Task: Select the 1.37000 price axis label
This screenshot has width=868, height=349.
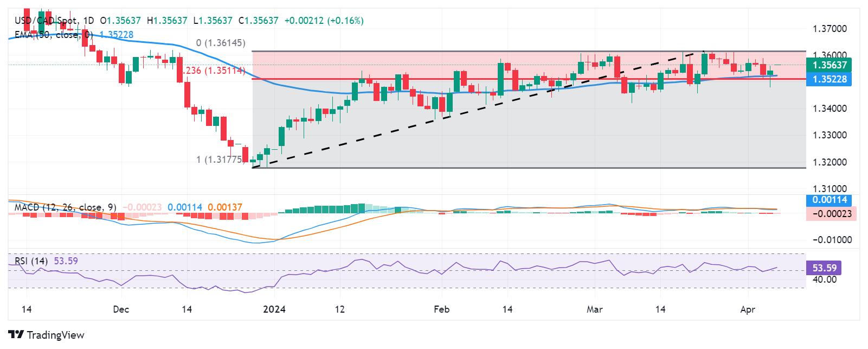Action: click(x=829, y=29)
